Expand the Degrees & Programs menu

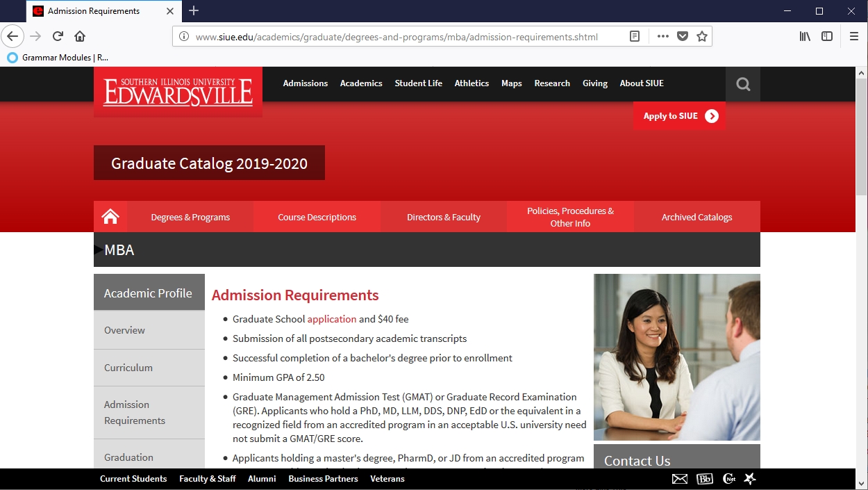[x=190, y=217]
